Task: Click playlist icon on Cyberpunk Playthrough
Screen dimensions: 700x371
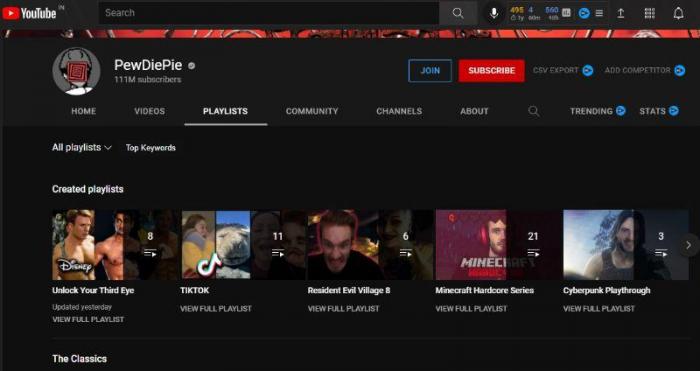Action: pos(661,253)
